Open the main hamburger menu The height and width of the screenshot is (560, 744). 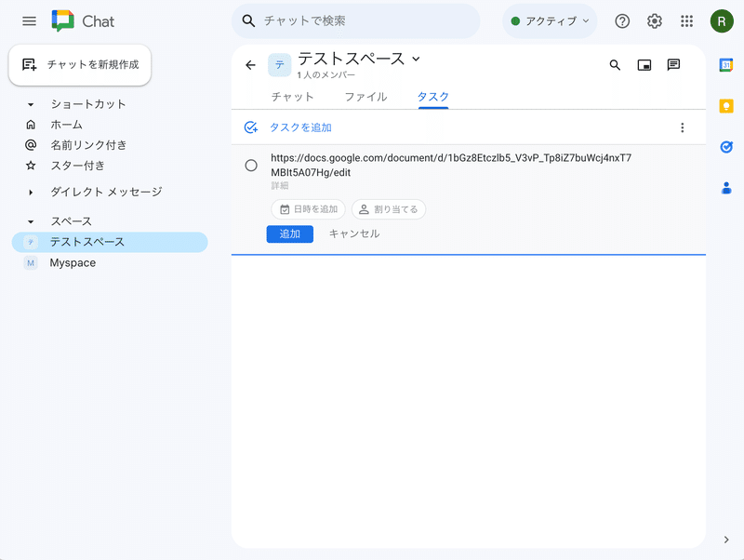[x=29, y=20]
